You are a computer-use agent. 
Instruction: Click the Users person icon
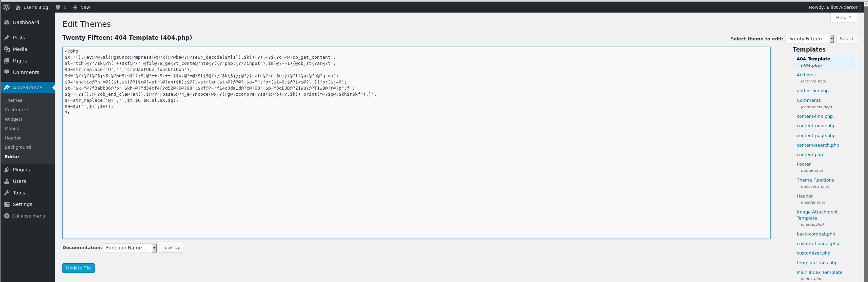[7, 181]
